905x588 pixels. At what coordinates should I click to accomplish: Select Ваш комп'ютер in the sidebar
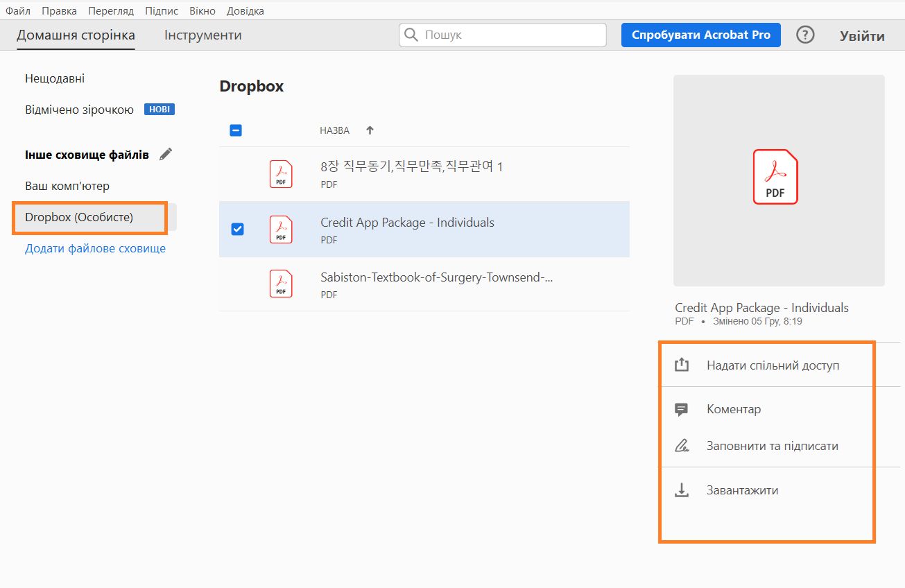[67, 186]
